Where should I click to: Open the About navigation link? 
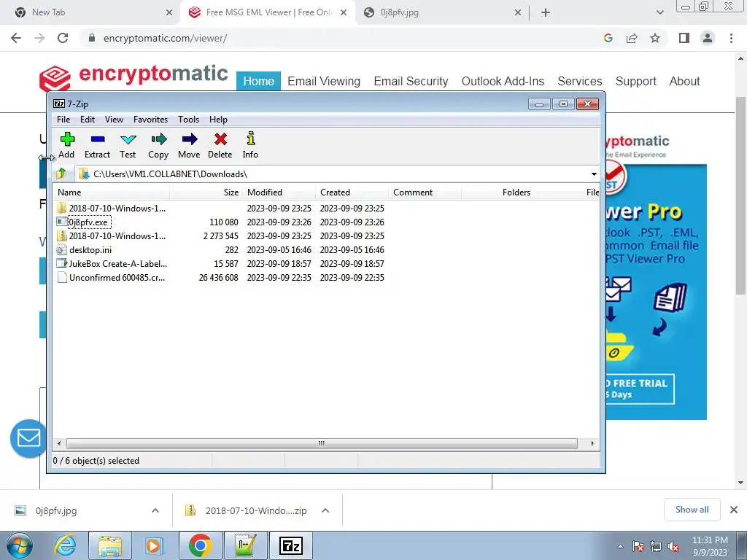(684, 82)
